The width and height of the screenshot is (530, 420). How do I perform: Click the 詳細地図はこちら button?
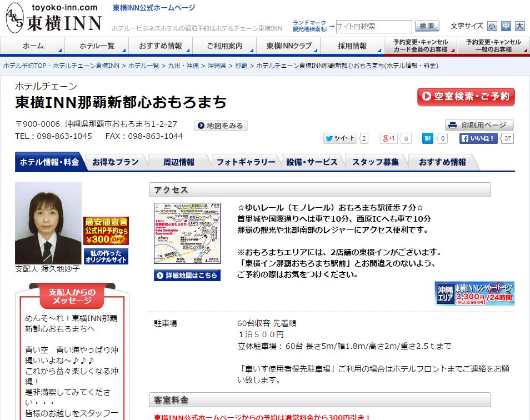(x=187, y=276)
